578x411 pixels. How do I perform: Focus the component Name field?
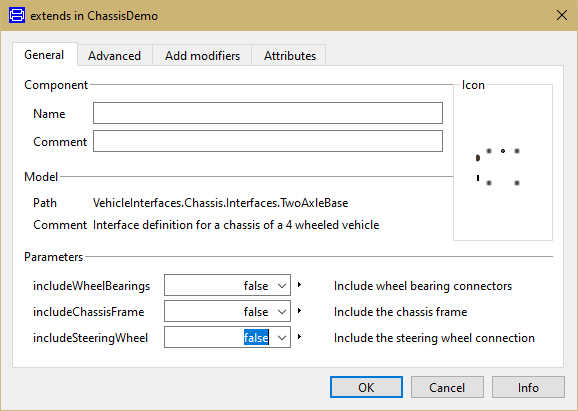(x=268, y=113)
